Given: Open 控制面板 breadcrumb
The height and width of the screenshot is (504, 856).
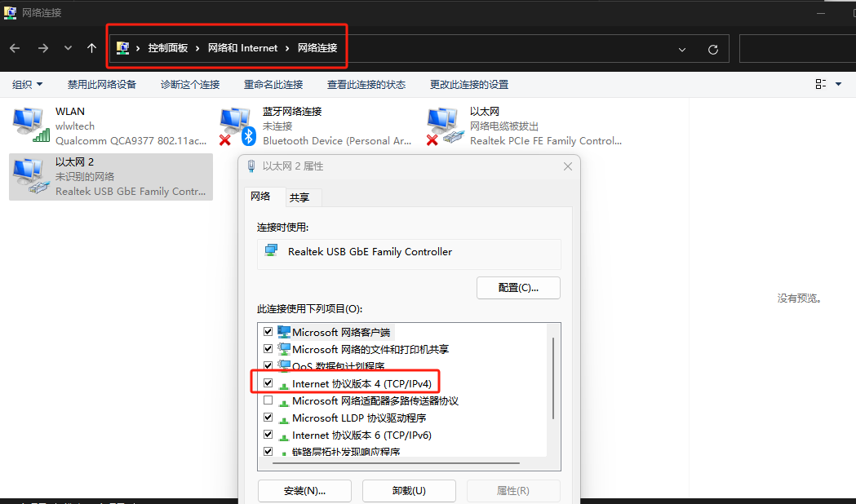Looking at the screenshot, I should (x=167, y=48).
